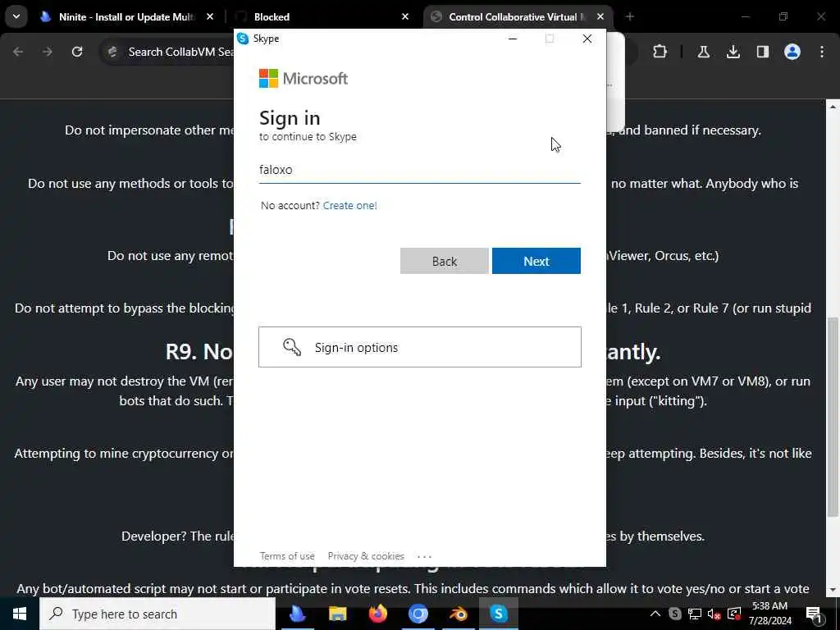Click the taskbar Type here to search box

(157, 614)
